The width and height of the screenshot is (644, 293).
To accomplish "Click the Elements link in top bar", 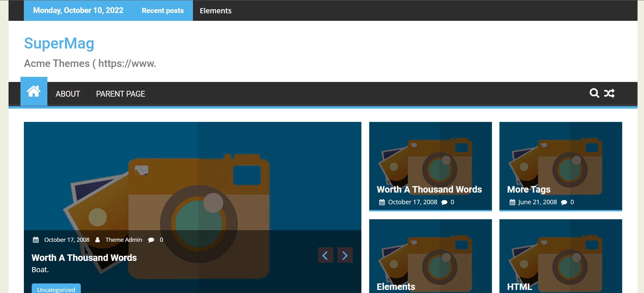I will point(215,11).
